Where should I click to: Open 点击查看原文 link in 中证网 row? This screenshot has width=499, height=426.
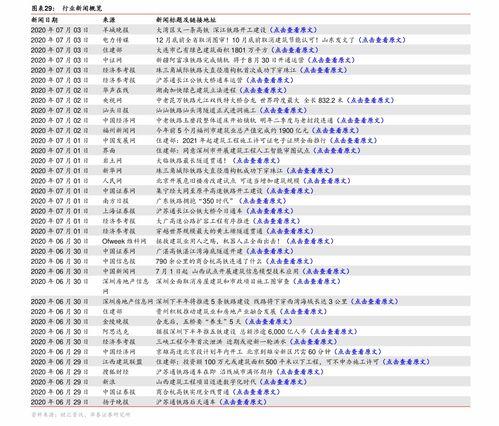[x=331, y=60]
